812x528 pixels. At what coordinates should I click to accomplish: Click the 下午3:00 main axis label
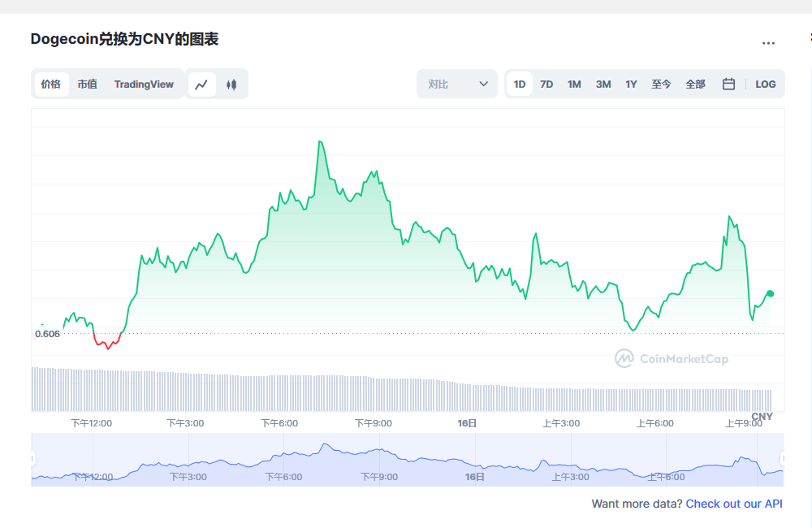(185, 423)
